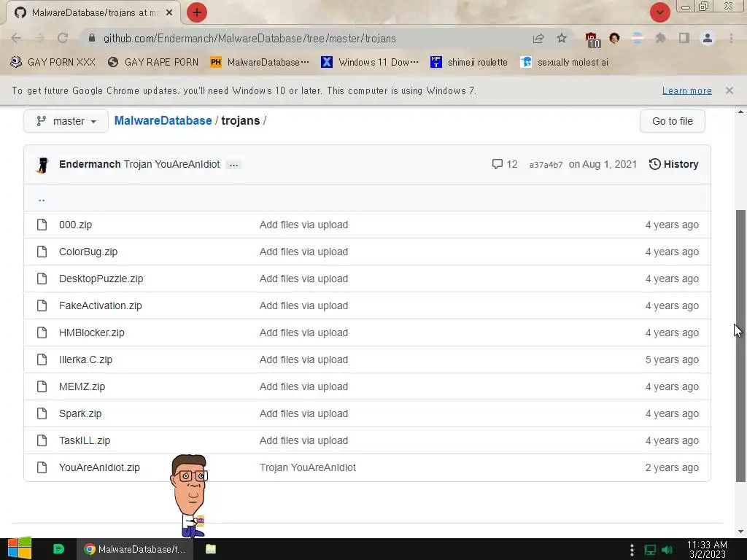Open the header Trojan YouAreAnIdiot commit link

click(171, 164)
